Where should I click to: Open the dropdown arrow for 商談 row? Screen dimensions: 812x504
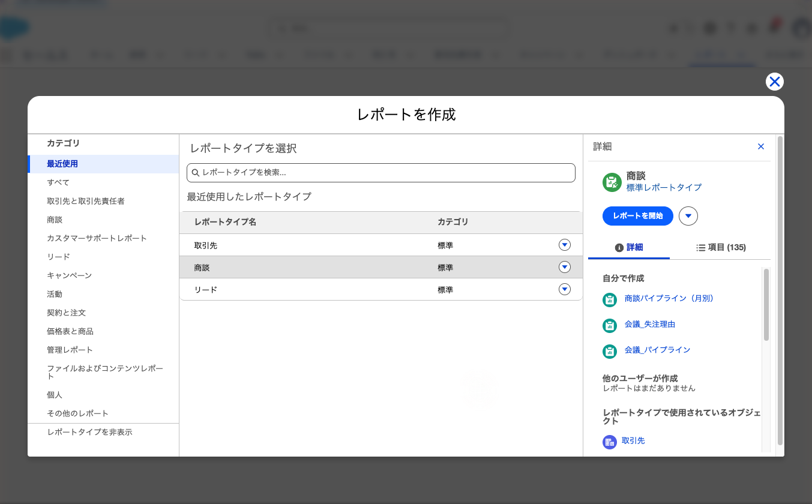point(565,267)
